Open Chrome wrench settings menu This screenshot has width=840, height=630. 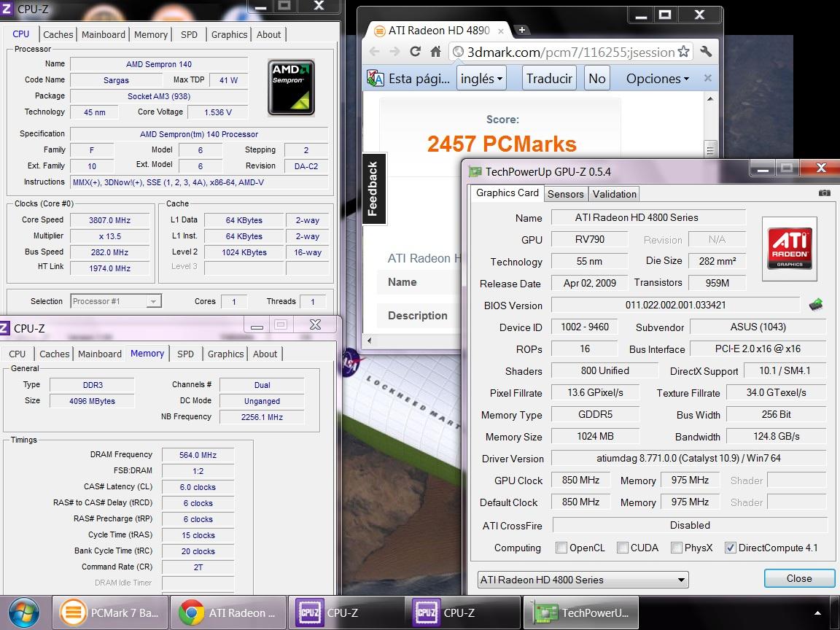pyautogui.click(x=706, y=52)
